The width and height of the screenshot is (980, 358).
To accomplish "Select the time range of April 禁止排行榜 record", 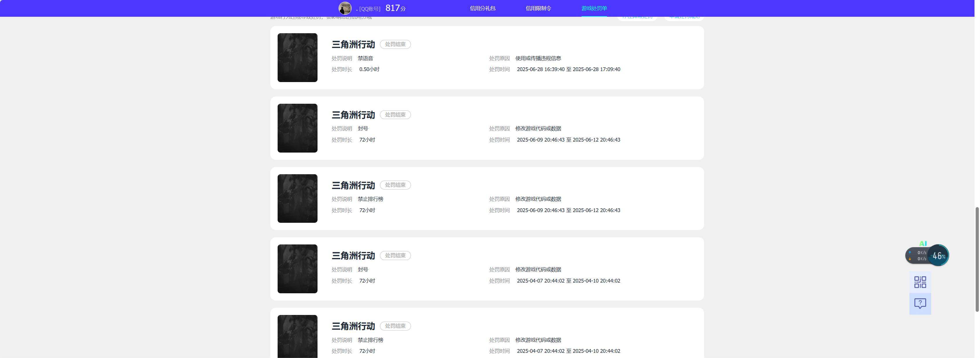I will coord(569,351).
